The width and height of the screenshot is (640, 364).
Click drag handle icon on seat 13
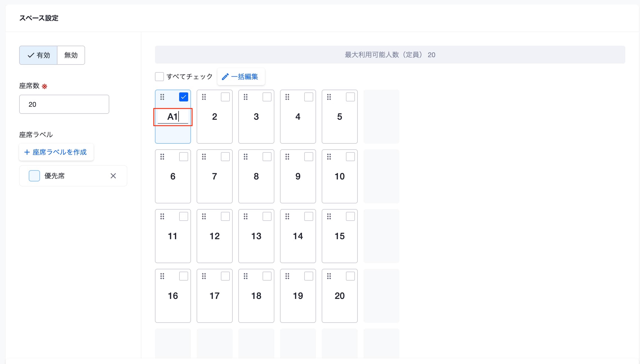246,217
